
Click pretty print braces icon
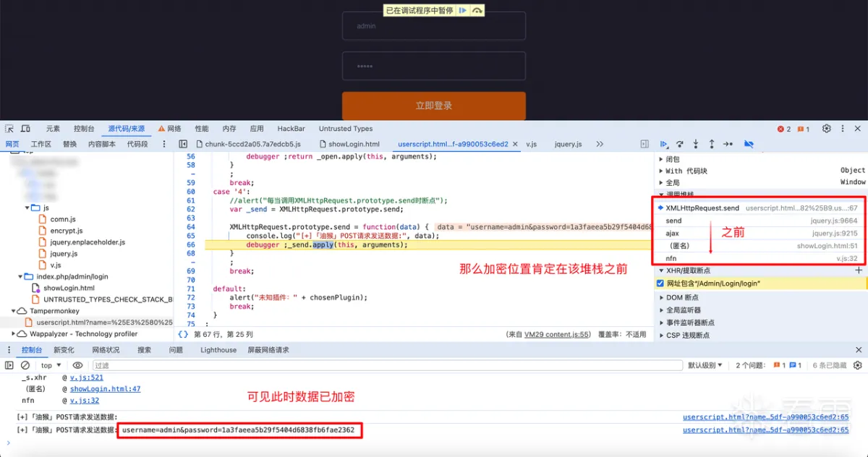pyautogui.click(x=184, y=335)
